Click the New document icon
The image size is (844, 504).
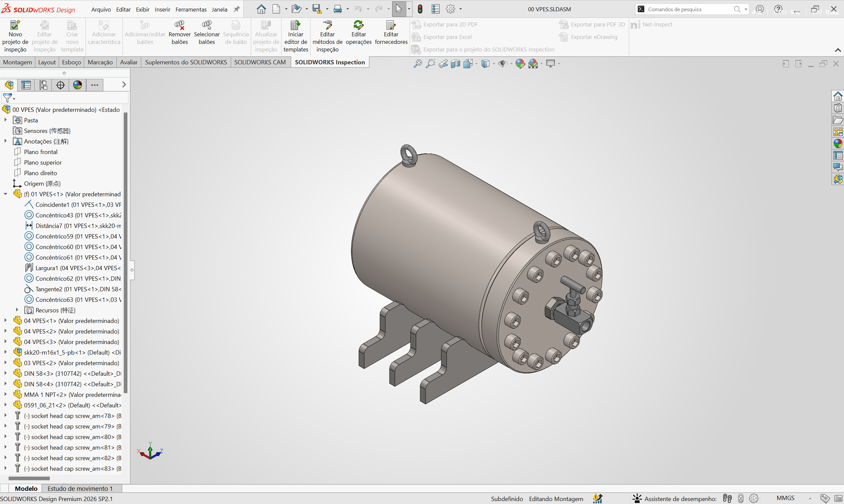276,9
